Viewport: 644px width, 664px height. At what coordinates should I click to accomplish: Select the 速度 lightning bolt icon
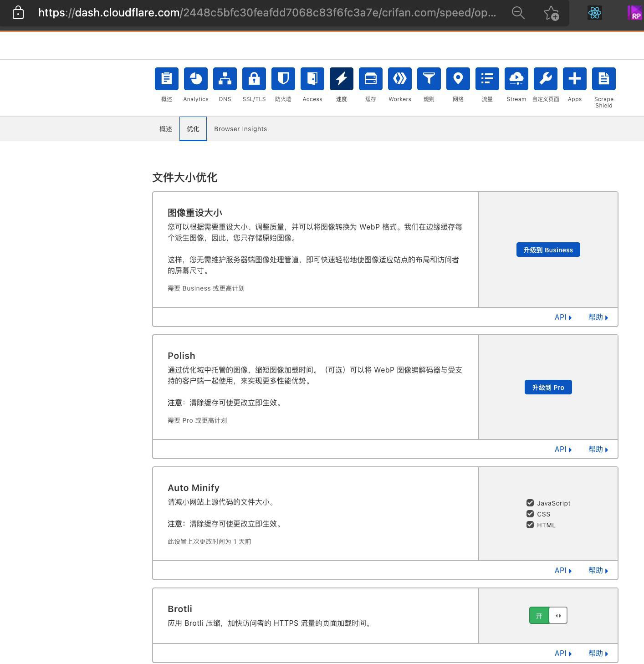(342, 79)
